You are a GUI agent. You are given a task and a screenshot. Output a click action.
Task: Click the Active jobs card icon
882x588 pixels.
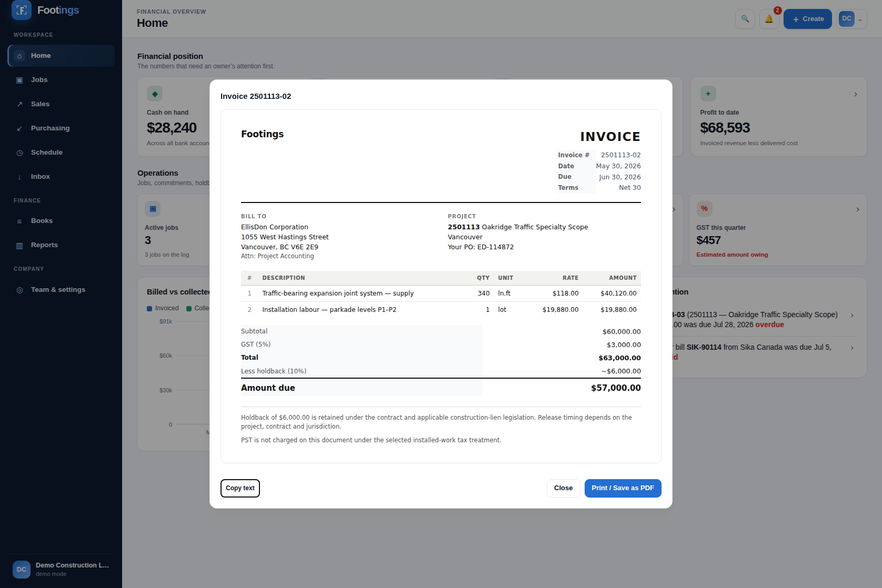(x=153, y=209)
